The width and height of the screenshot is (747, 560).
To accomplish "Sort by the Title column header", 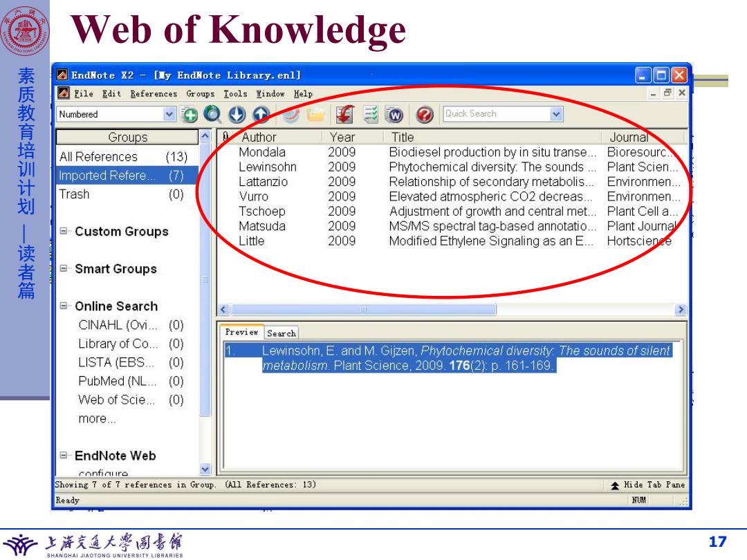I will coord(492,137).
